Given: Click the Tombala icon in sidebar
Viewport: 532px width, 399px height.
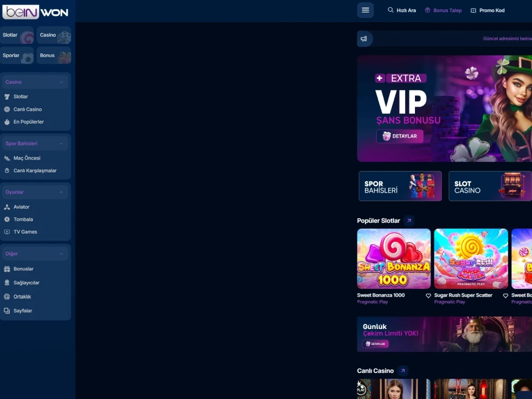Looking at the screenshot, I should tap(7, 219).
